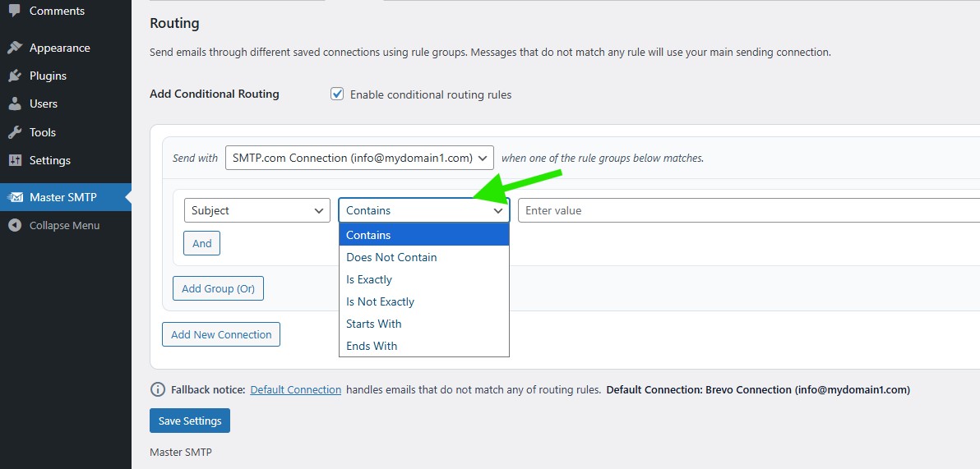Click the Users person icon

tap(15, 104)
